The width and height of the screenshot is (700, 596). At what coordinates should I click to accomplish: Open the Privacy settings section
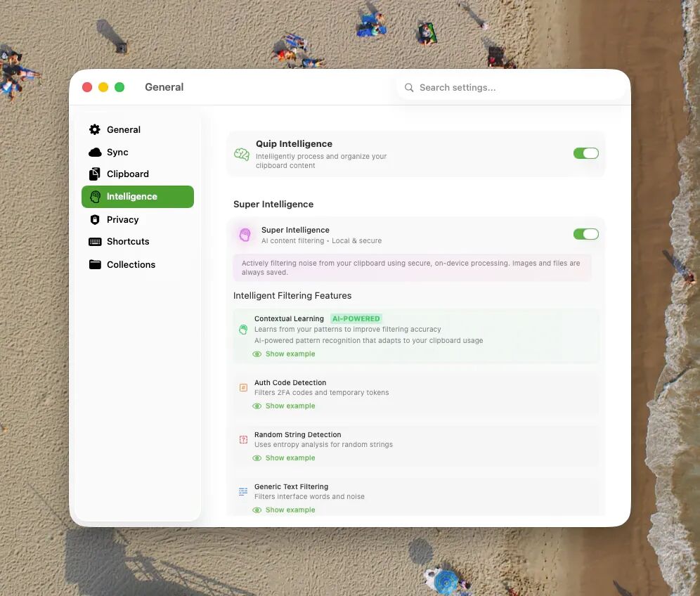[x=138, y=220]
